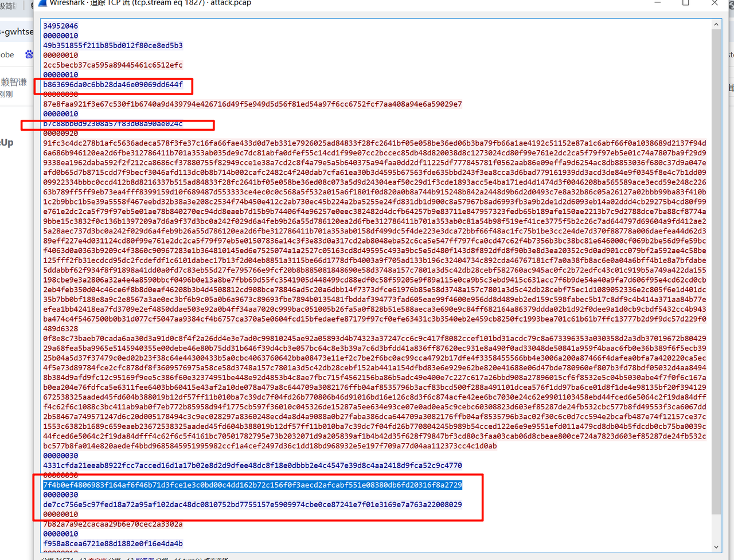Select the highlighted line starting 7f4b0ef4806983f
The width and height of the screenshot is (734, 560).
(252, 485)
